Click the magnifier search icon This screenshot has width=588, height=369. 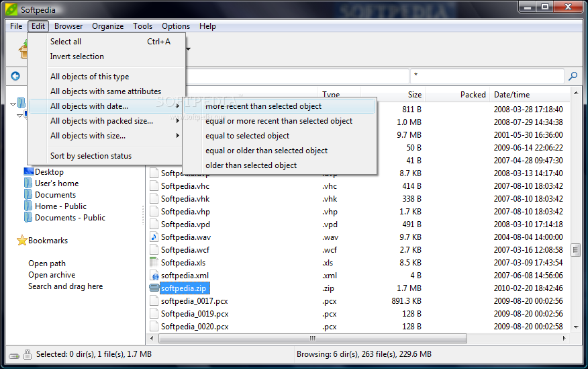(x=573, y=76)
